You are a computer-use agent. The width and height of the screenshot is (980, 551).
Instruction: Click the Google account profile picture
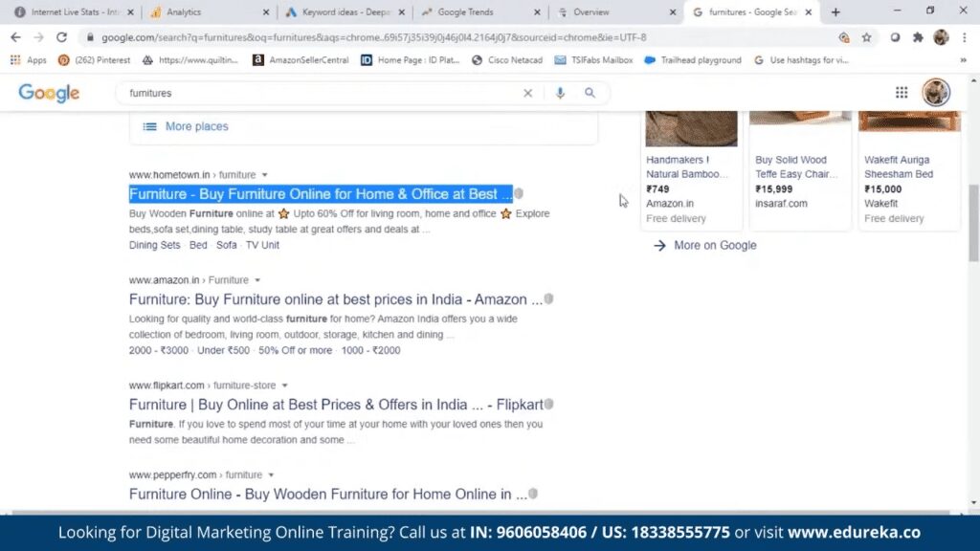[x=936, y=93]
